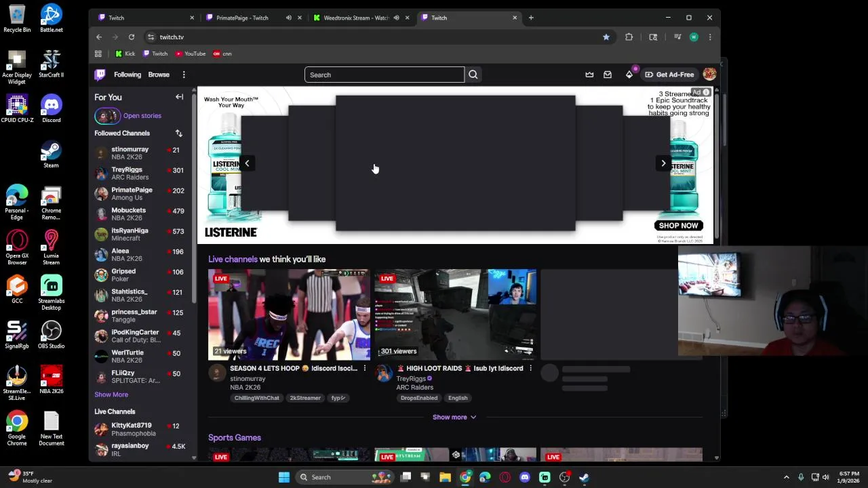Click the Twitch search field
The image size is (868, 488).
[384, 75]
